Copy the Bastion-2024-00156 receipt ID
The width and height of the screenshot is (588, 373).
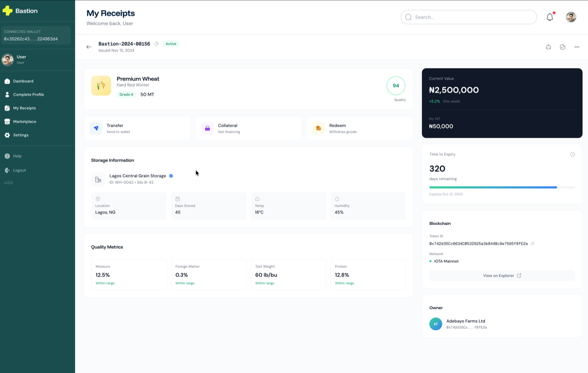point(156,44)
